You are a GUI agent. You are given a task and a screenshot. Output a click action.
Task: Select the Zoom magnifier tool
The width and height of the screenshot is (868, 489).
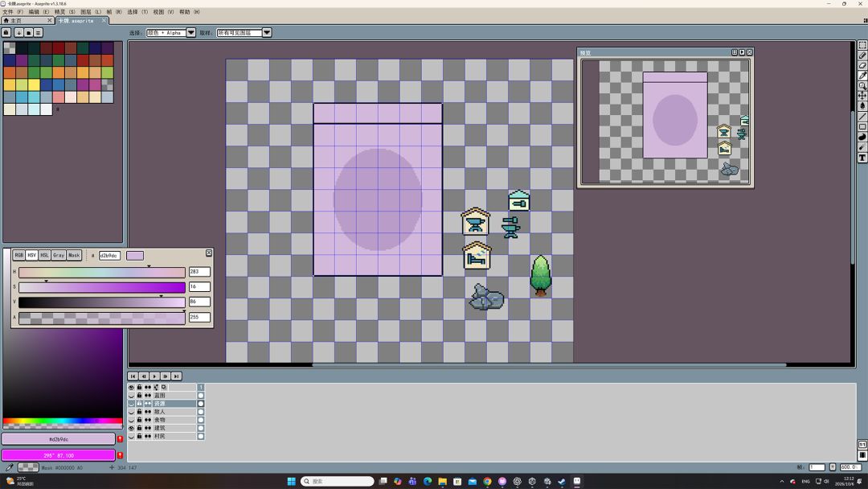tap(862, 86)
